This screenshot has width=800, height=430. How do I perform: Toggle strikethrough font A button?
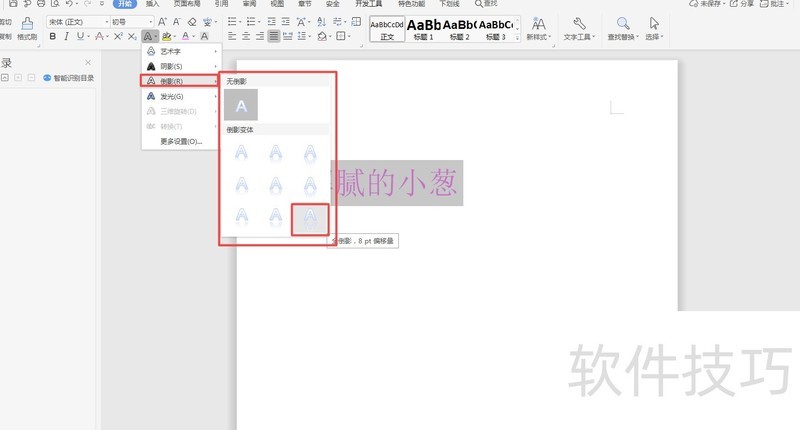click(99, 36)
